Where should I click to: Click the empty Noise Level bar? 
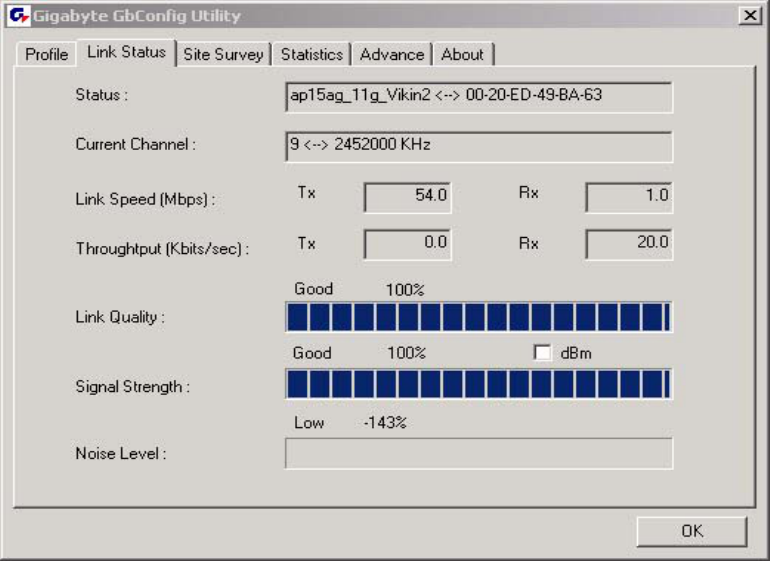point(479,453)
